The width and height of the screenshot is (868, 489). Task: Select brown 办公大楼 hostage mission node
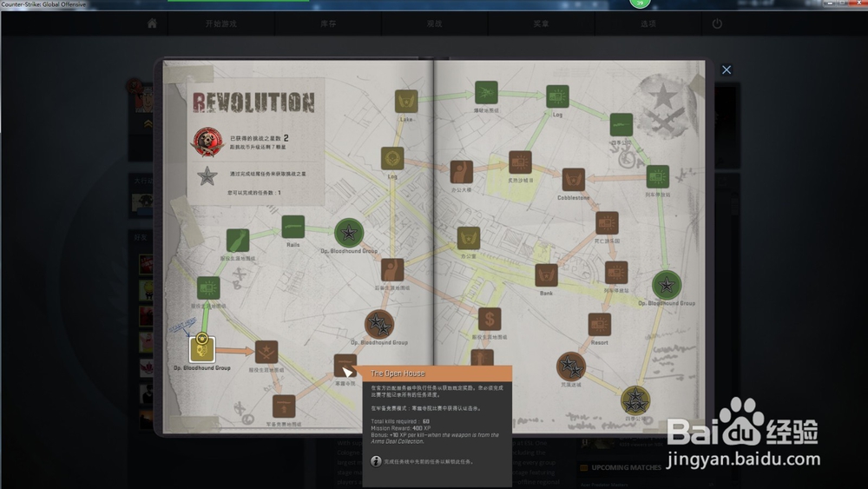click(461, 172)
